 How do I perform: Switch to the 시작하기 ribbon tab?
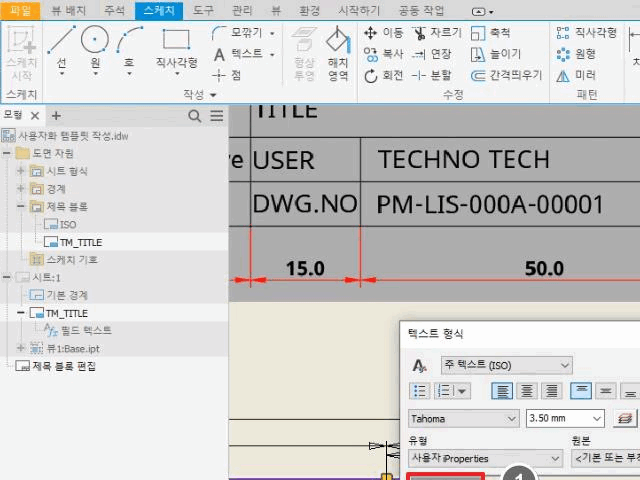pos(359,10)
